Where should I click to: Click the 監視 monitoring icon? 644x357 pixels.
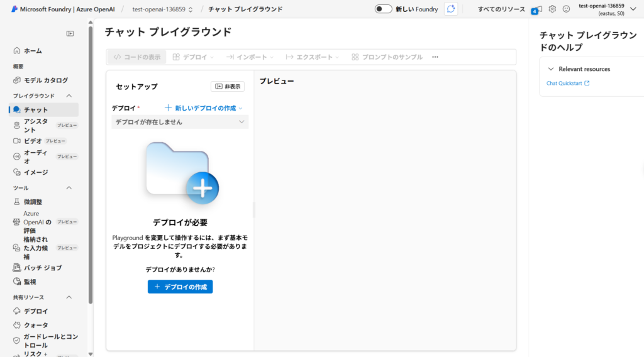click(17, 282)
